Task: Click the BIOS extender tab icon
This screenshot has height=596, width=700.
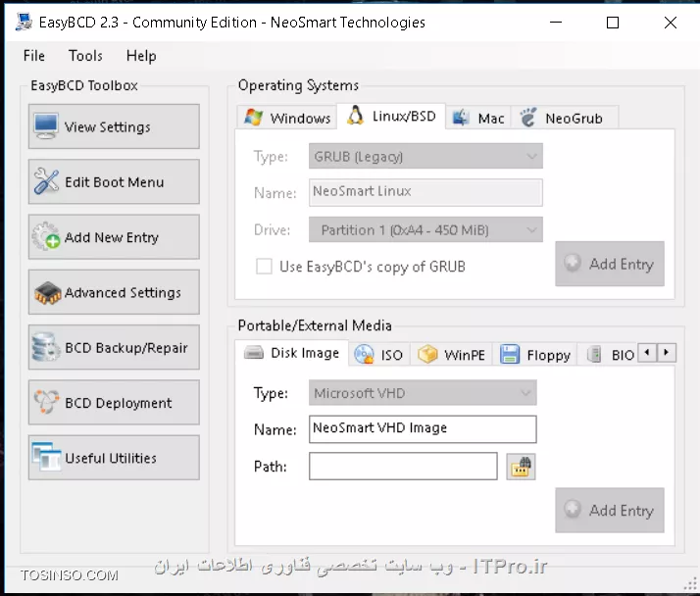Action: click(594, 355)
